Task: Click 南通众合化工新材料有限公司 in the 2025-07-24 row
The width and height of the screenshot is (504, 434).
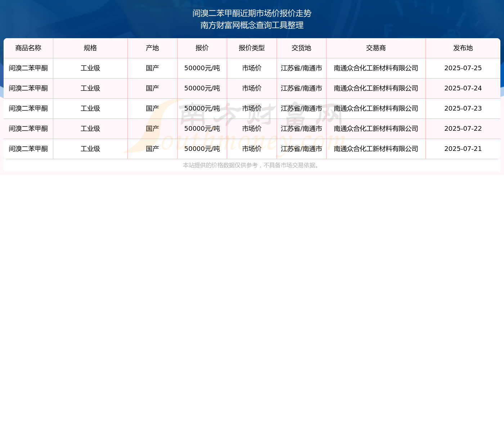Action: (376, 88)
